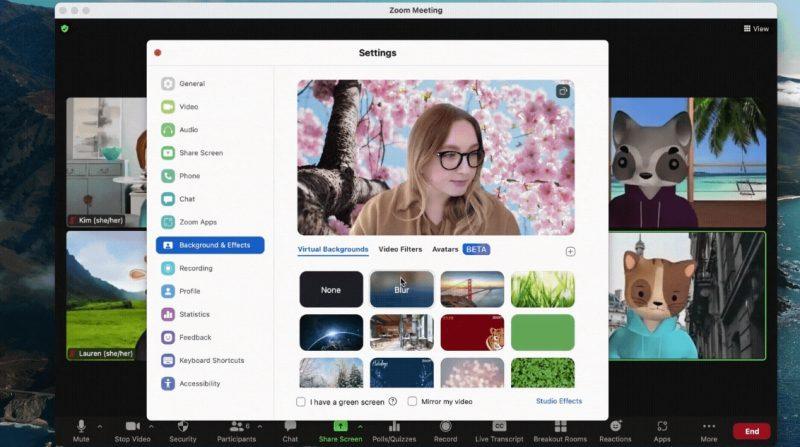
Task: Mute microphone in meeting toolbar
Action: 81,431
